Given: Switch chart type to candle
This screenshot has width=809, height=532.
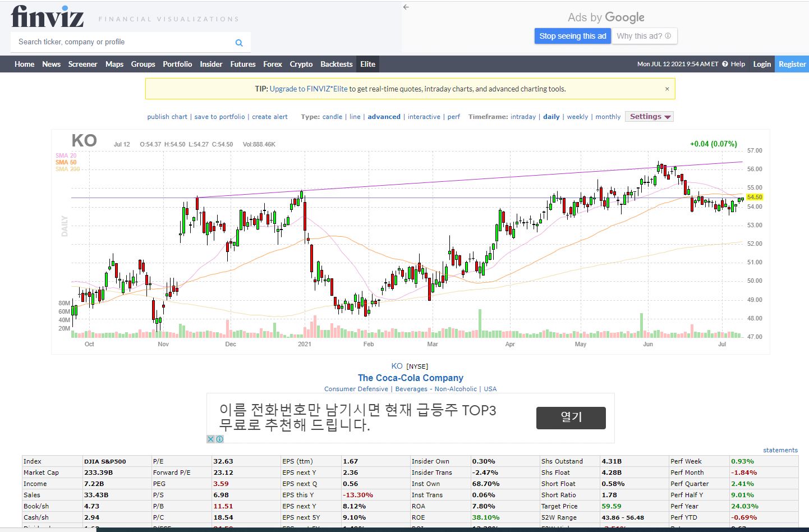Looking at the screenshot, I should point(332,117).
